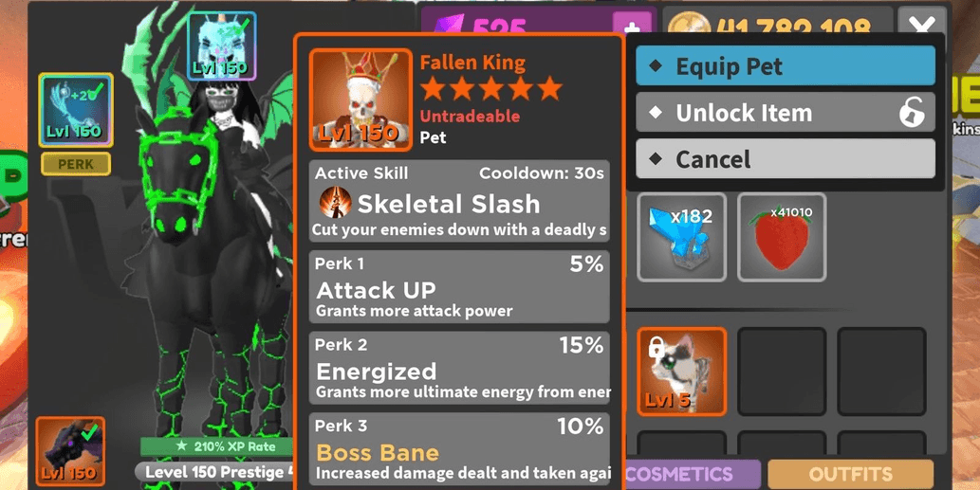
Task: Click the equipped weapon Lvl 150 slot
Action: pos(76,110)
